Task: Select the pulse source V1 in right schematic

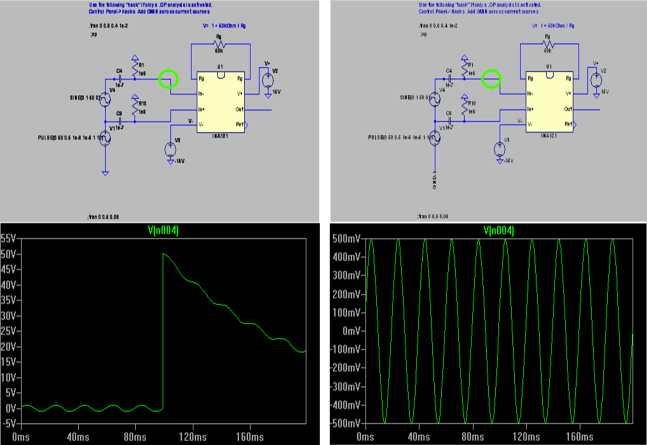Action: [434, 138]
